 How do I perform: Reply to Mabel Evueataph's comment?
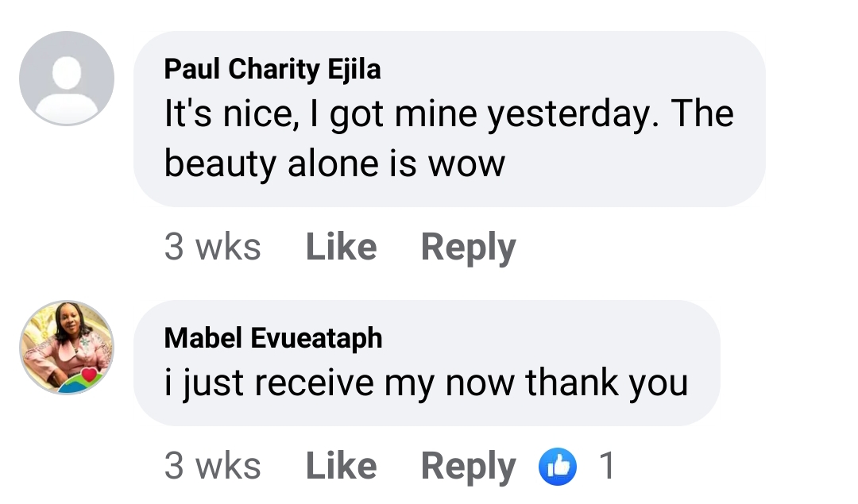tap(468, 466)
